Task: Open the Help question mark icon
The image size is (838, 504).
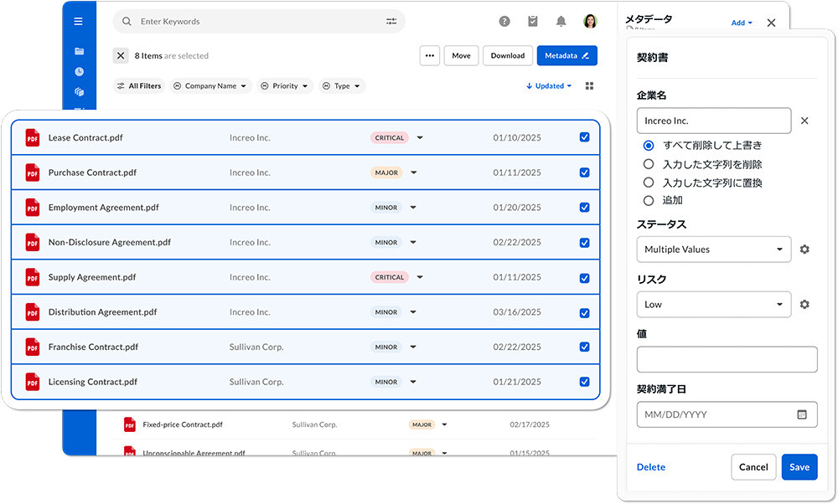Action: [504, 21]
